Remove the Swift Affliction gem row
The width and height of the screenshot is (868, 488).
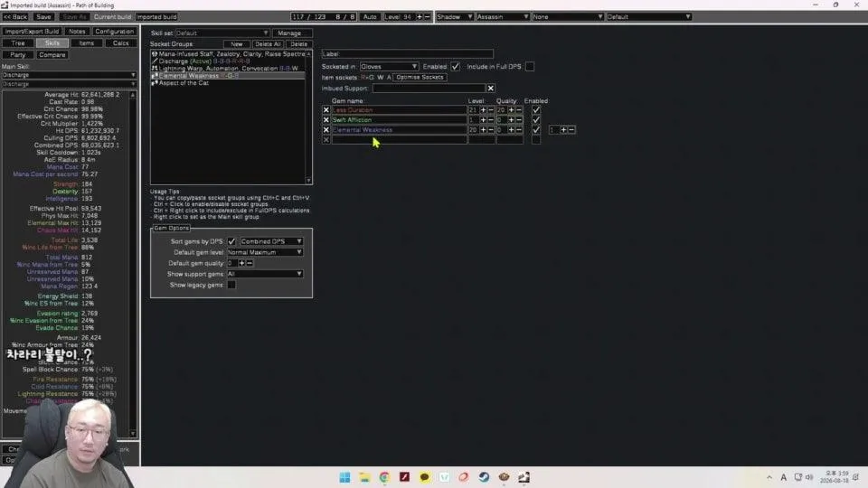(326, 120)
